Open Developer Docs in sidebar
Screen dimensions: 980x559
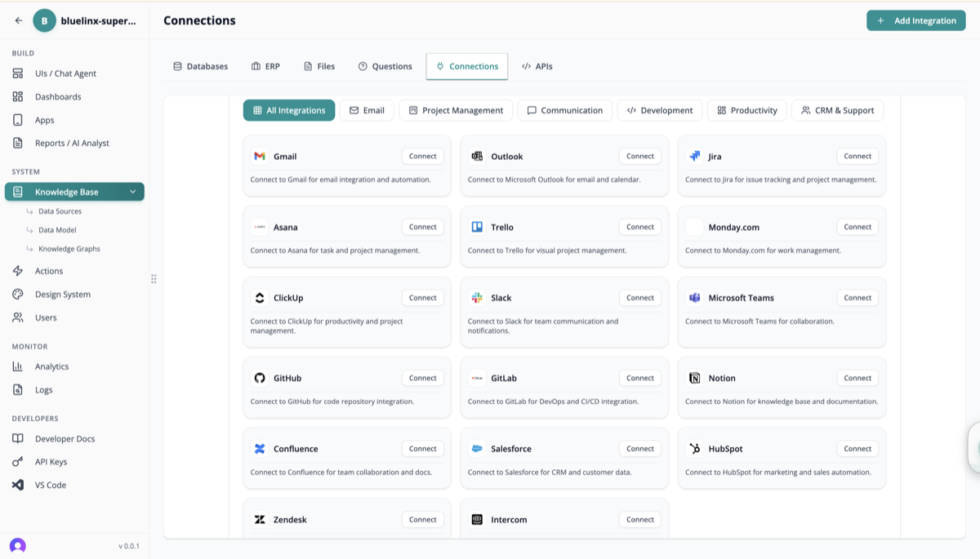pyautogui.click(x=74, y=439)
